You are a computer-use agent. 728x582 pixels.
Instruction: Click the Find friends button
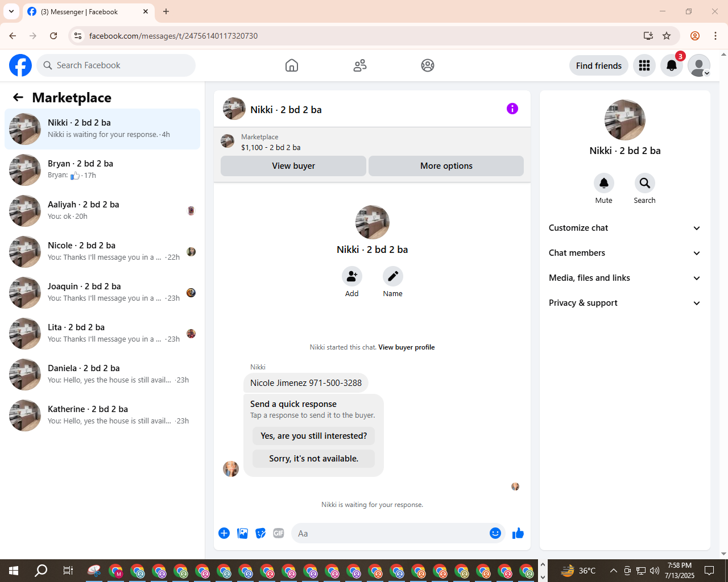tap(599, 65)
